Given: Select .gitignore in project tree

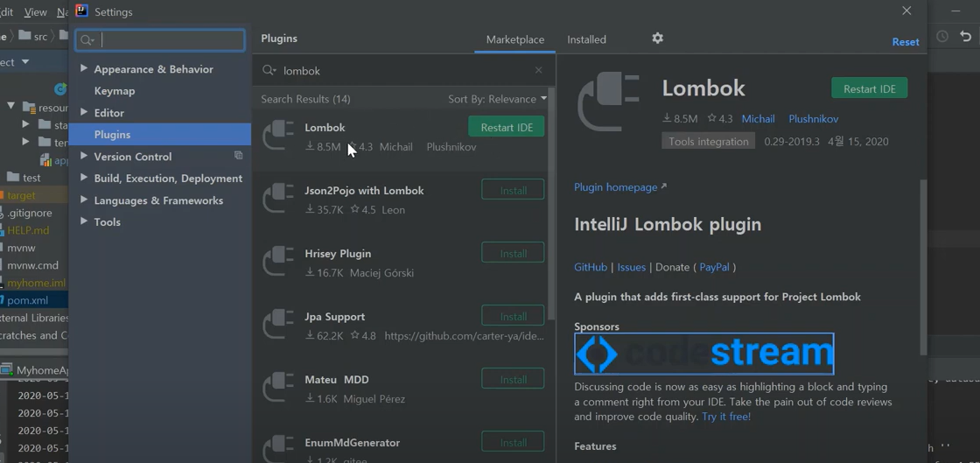Looking at the screenshot, I should [30, 213].
